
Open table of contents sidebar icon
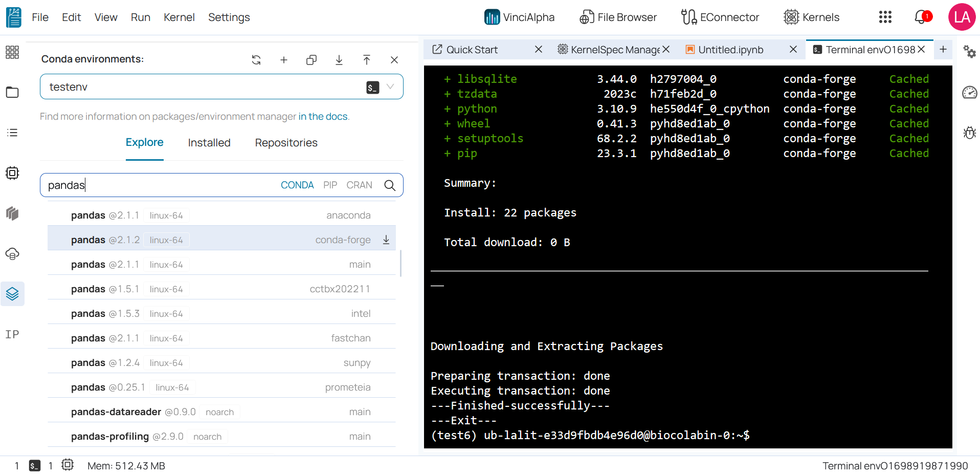pos(12,133)
